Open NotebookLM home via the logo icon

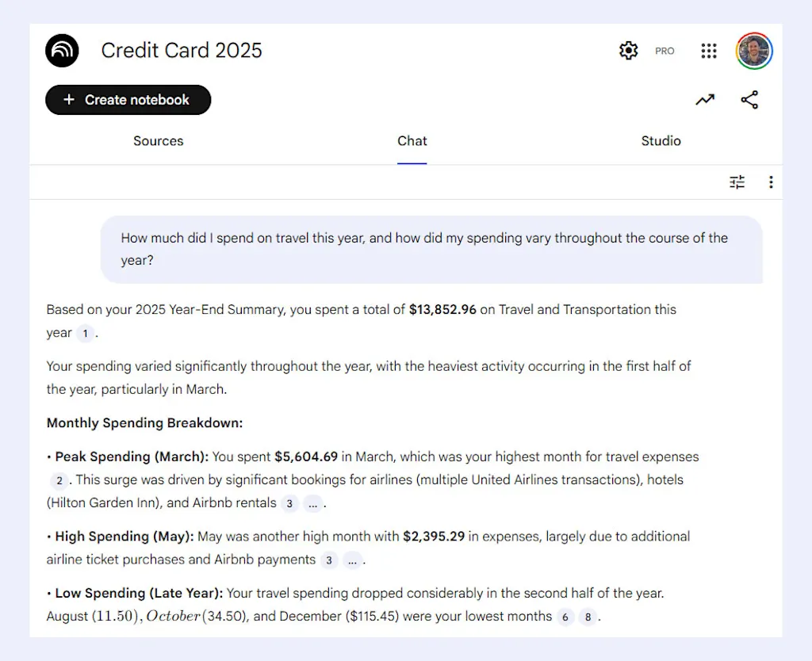(62, 50)
